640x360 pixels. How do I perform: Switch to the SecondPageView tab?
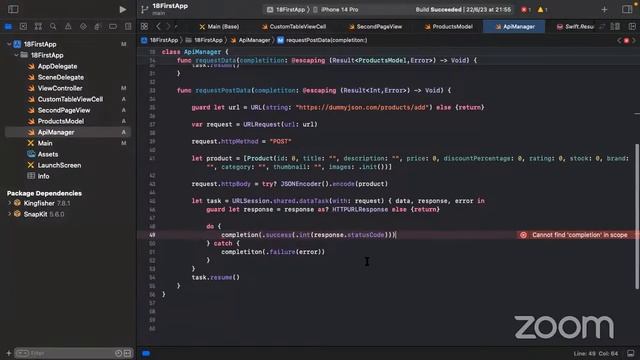point(376,27)
